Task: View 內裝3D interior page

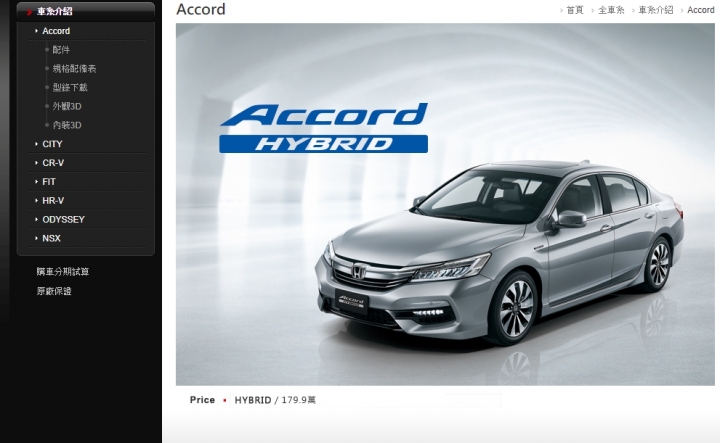Action: click(67, 125)
